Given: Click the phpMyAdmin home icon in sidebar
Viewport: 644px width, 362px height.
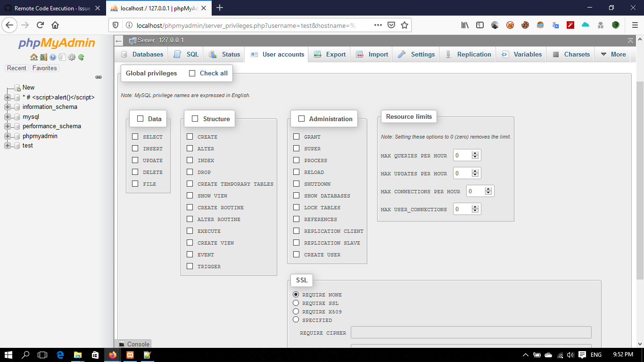Looking at the screenshot, I should coord(34,57).
